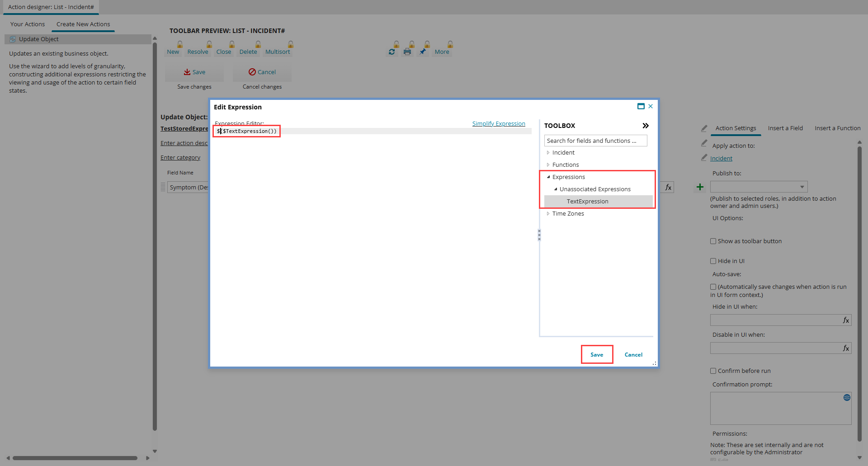Viewport: 868px width, 466px height.
Task: Expand the Incident node in Toolbox
Action: (548, 153)
